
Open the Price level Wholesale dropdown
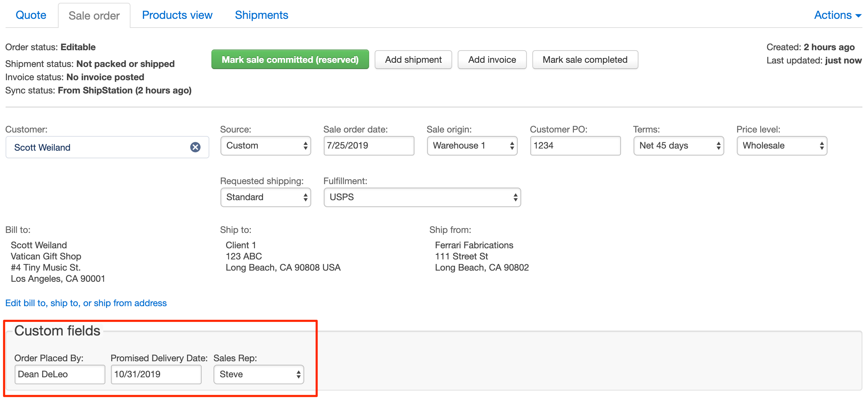782,146
